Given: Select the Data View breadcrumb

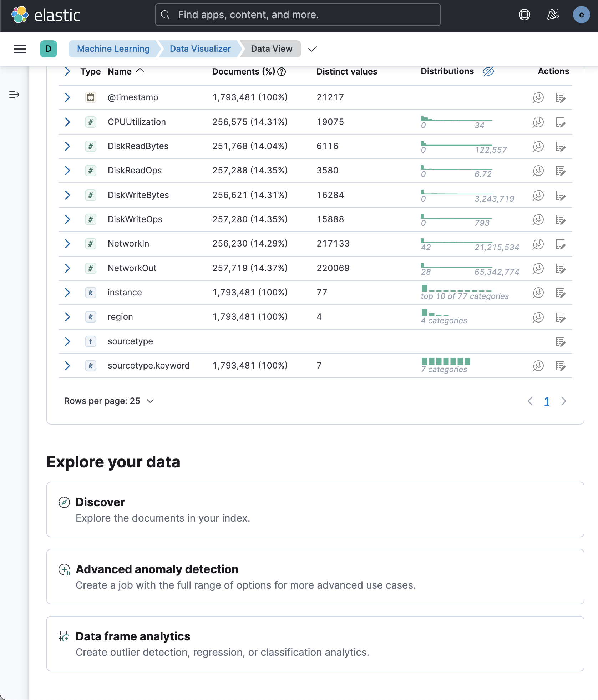Looking at the screenshot, I should [272, 49].
